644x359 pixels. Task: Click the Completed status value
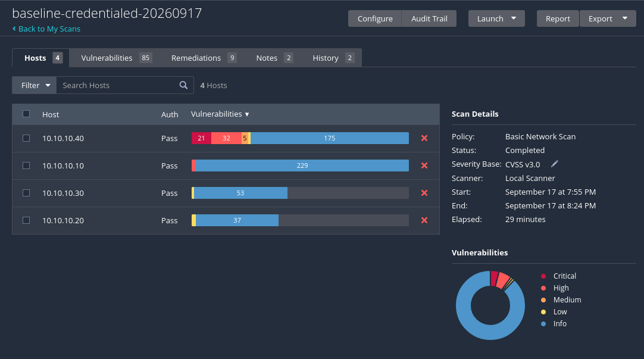tap(525, 151)
